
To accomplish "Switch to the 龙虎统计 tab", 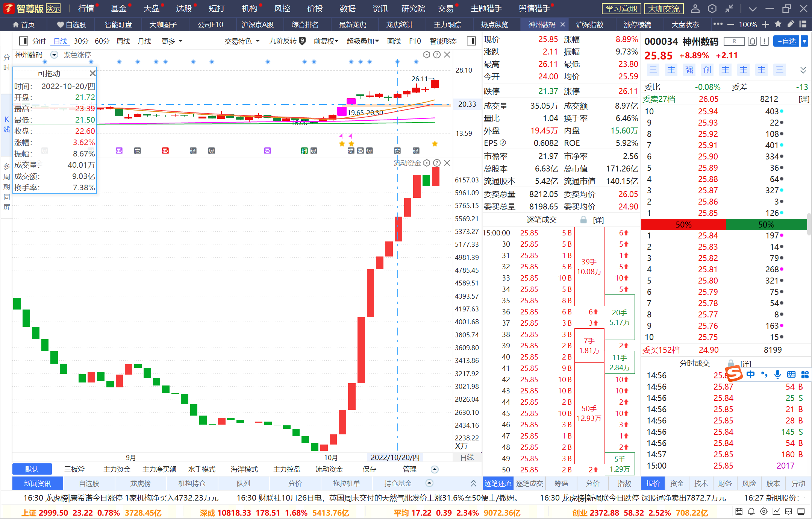I will [x=400, y=24].
